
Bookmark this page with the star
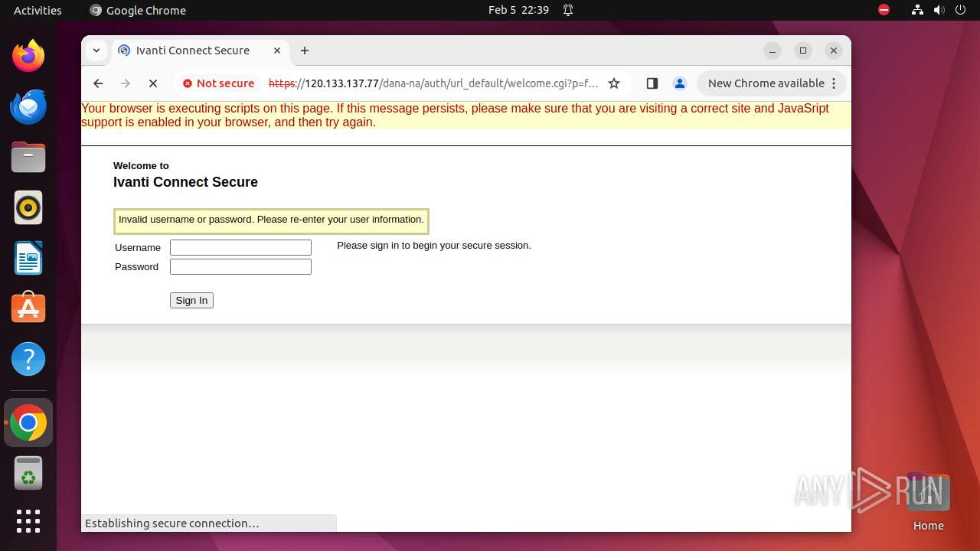(614, 83)
